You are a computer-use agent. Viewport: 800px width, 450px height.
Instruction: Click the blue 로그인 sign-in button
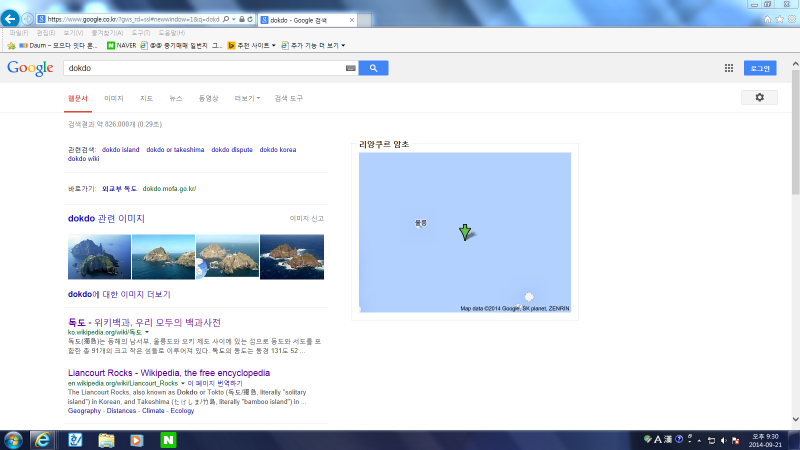759,68
